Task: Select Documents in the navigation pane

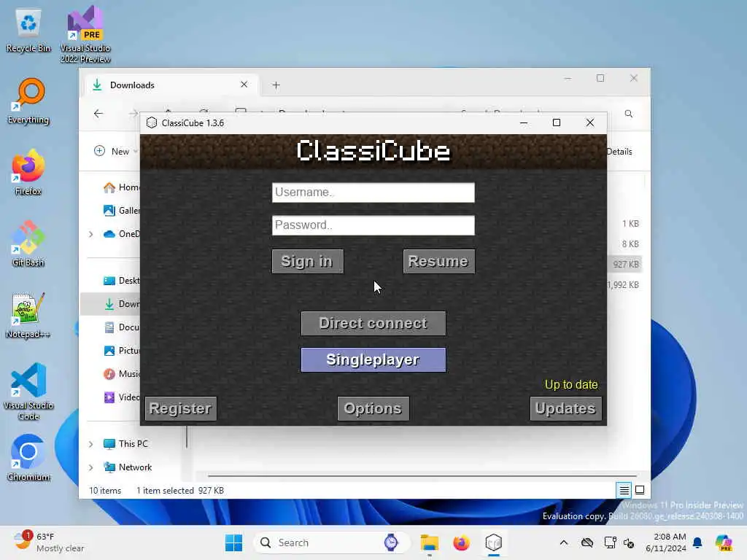Action: tap(122, 327)
